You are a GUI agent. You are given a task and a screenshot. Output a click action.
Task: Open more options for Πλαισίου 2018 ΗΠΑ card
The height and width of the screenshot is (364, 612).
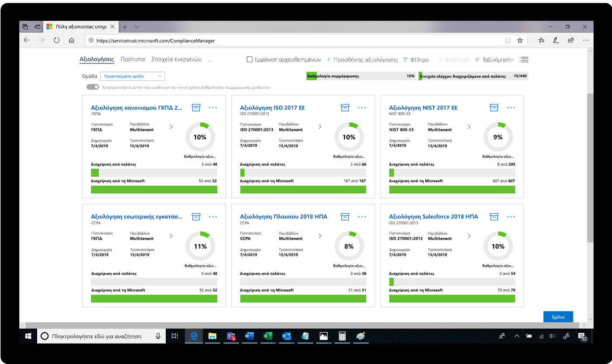[362, 217]
